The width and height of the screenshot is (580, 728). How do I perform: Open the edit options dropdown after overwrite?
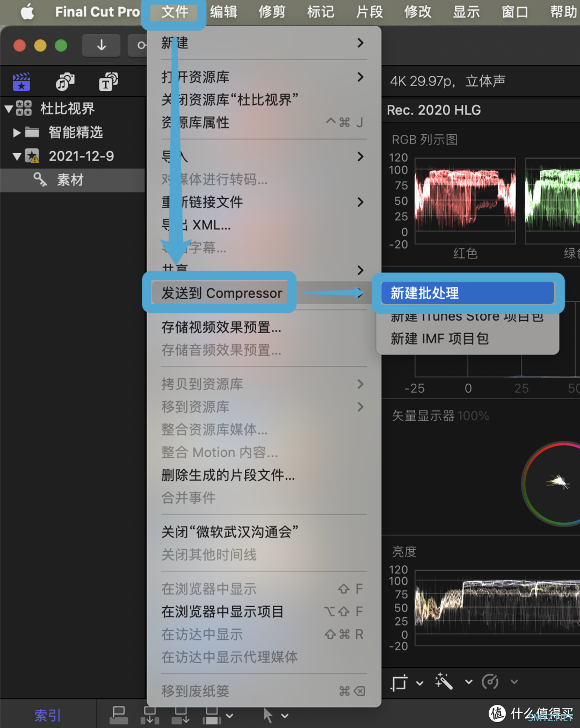click(x=229, y=716)
